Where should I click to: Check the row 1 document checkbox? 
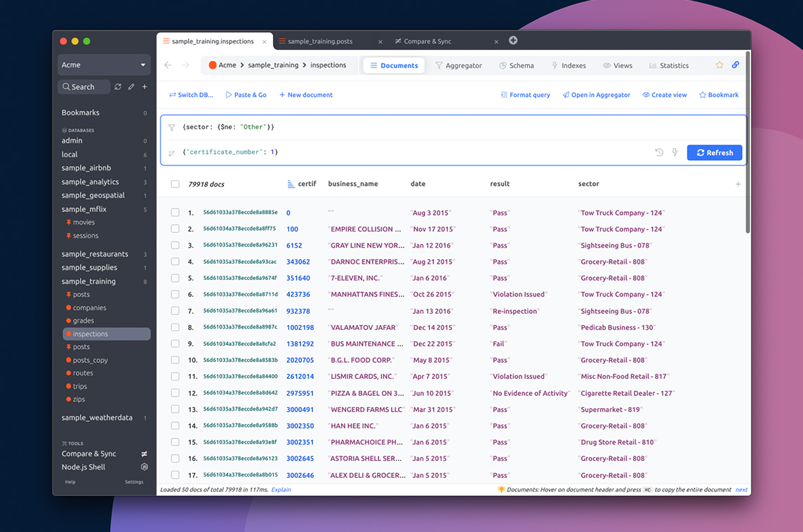click(175, 213)
